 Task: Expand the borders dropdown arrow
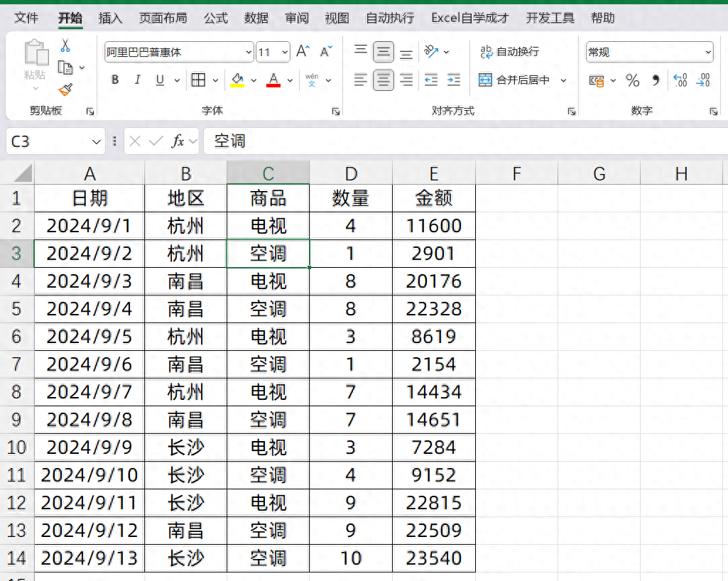coord(215,80)
